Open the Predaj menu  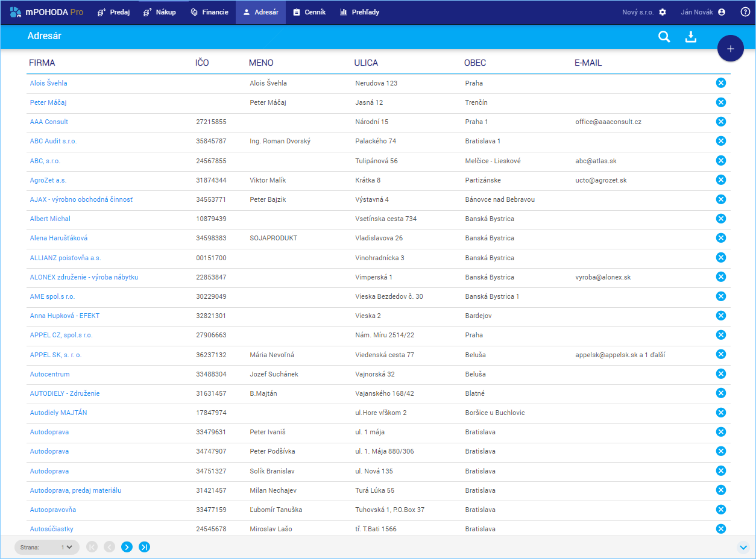[113, 12]
